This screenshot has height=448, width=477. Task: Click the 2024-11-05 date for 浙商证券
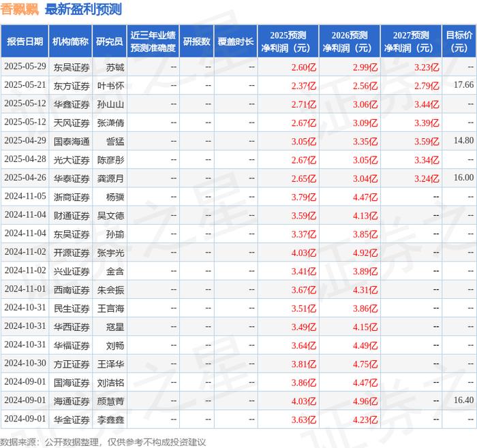pos(25,196)
